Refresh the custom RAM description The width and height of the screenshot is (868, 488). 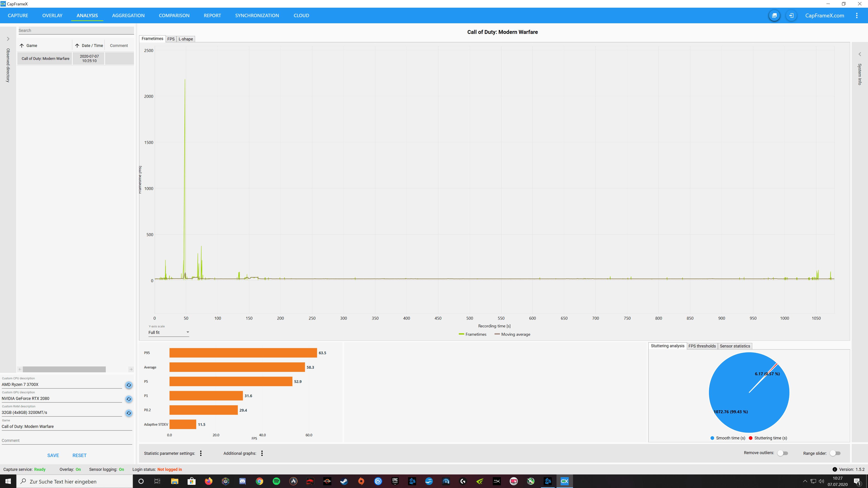click(129, 413)
